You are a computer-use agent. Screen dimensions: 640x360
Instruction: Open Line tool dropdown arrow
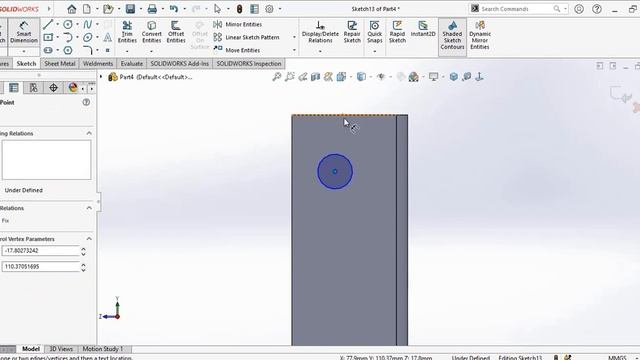tap(57, 24)
